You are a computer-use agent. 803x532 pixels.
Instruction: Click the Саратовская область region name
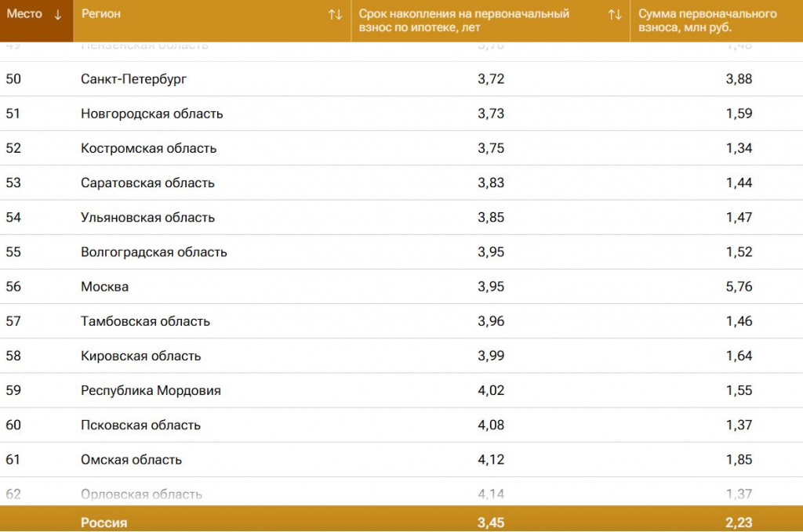pyautogui.click(x=147, y=183)
